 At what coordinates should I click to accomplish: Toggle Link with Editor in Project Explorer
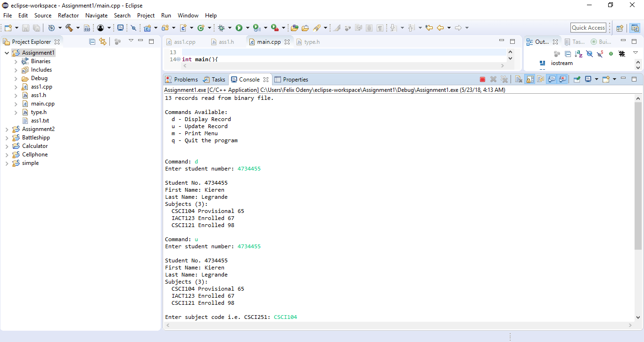(x=102, y=41)
